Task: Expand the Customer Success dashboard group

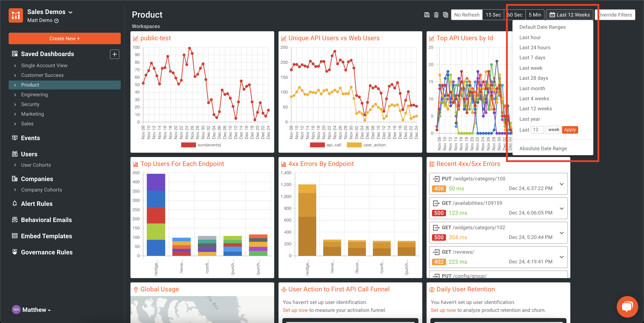Action: (x=15, y=75)
